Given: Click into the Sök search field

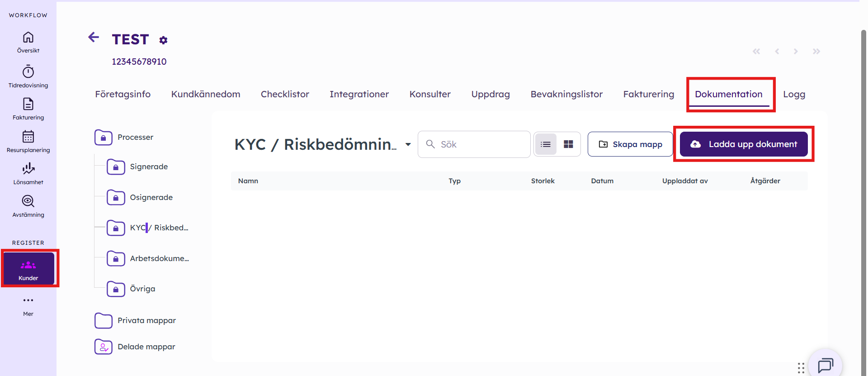Looking at the screenshot, I should tap(474, 144).
